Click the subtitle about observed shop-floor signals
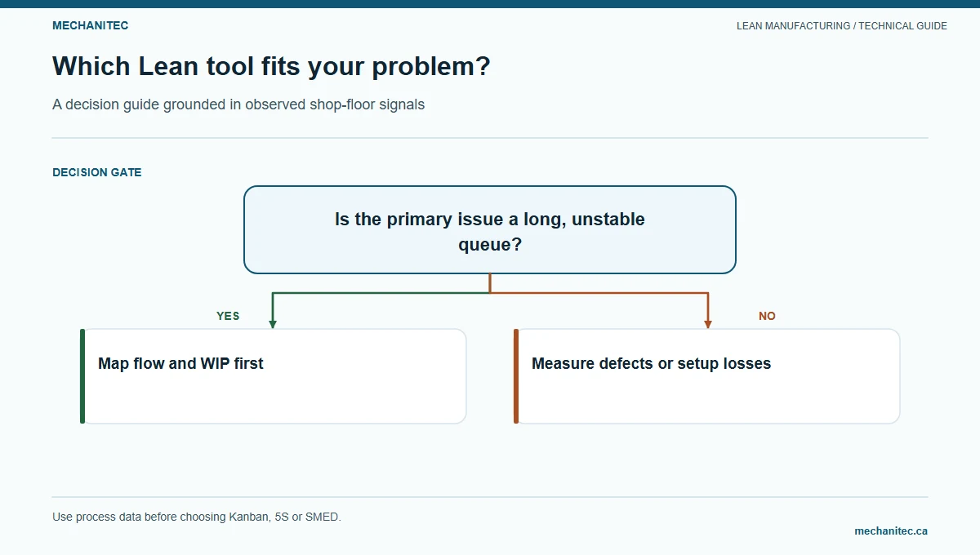The width and height of the screenshot is (980, 555). (238, 104)
